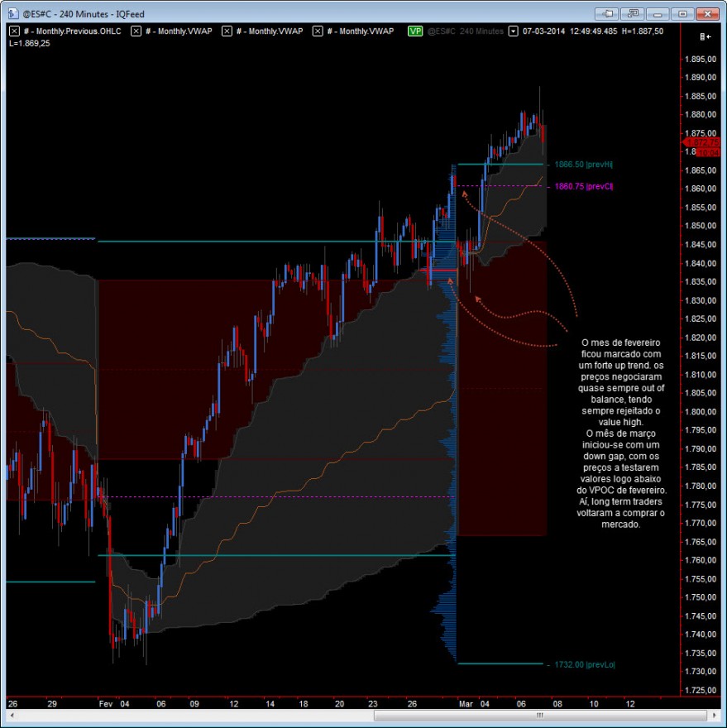Toggle the X box of the second Monthly.VWAP indicator
The height and width of the screenshot is (728, 727).
click(227, 31)
